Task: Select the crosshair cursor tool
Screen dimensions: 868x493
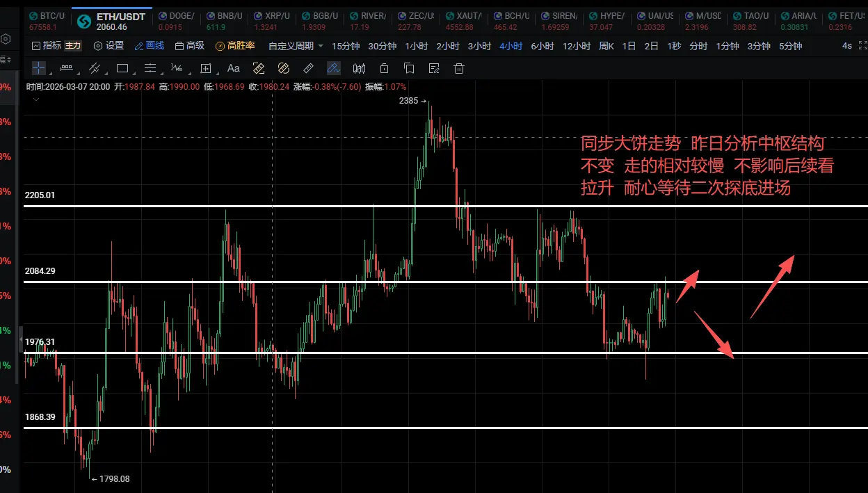Action: pyautogui.click(x=38, y=68)
